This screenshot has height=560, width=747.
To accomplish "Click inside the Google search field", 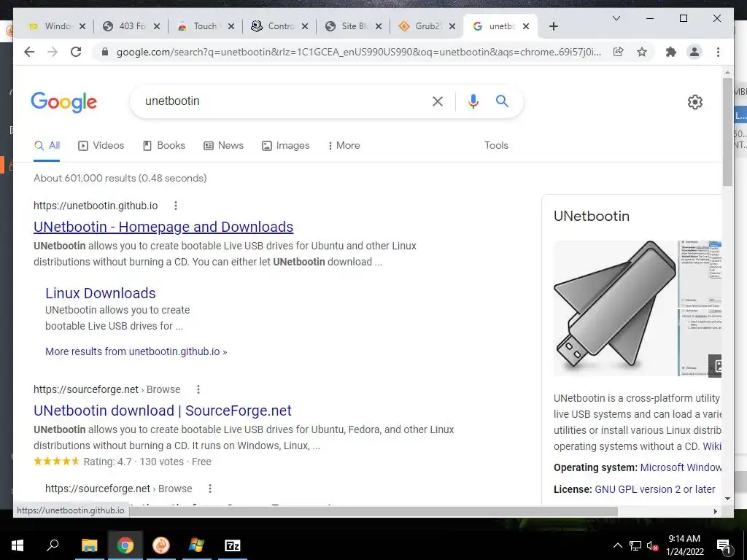I will 281,101.
